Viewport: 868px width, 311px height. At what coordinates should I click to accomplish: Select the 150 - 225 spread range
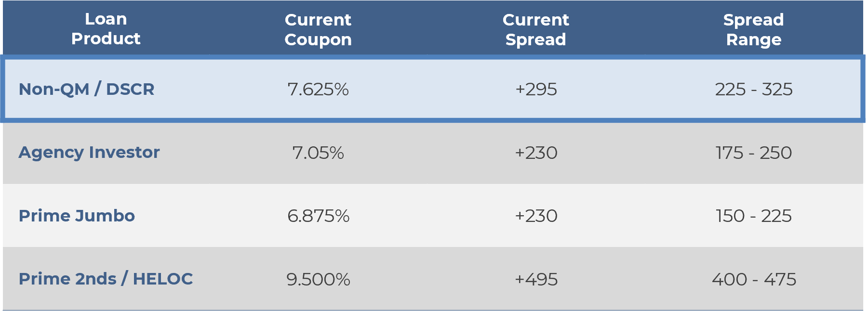click(x=754, y=216)
